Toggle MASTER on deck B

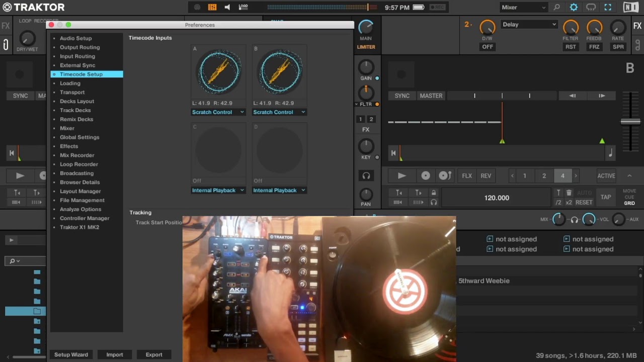pos(431,96)
